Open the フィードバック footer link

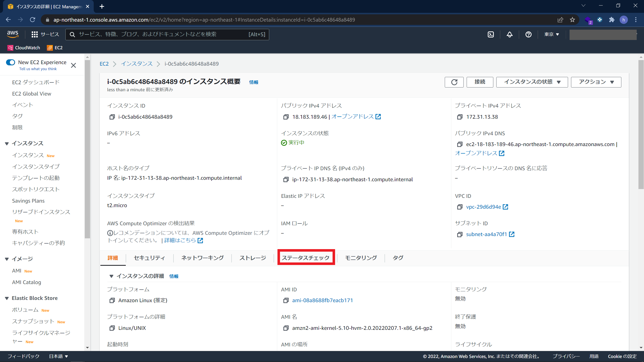click(x=23, y=356)
